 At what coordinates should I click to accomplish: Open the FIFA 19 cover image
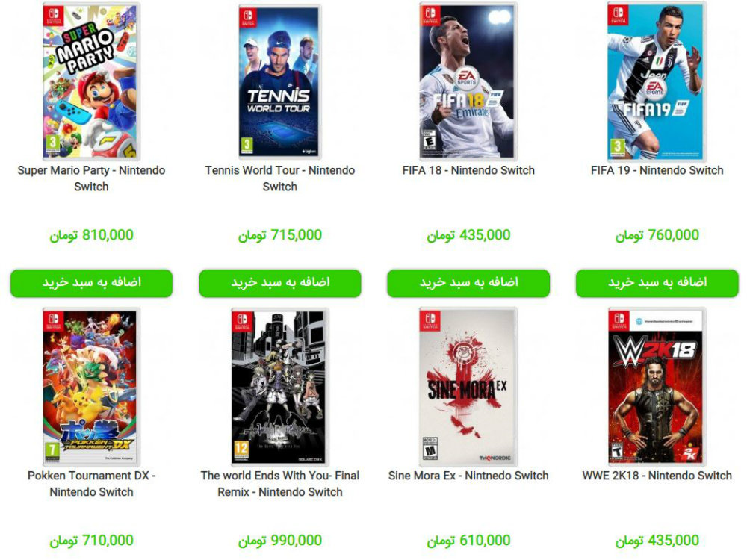pyautogui.click(x=657, y=81)
